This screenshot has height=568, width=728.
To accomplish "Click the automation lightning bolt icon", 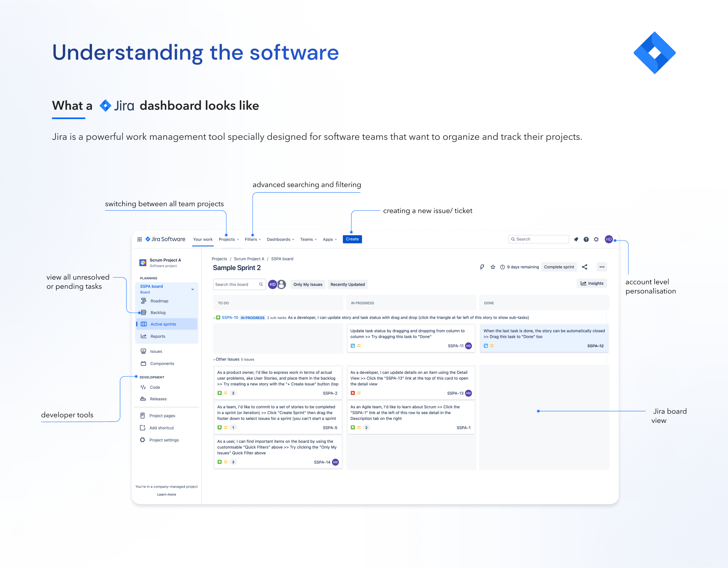I will [x=482, y=267].
